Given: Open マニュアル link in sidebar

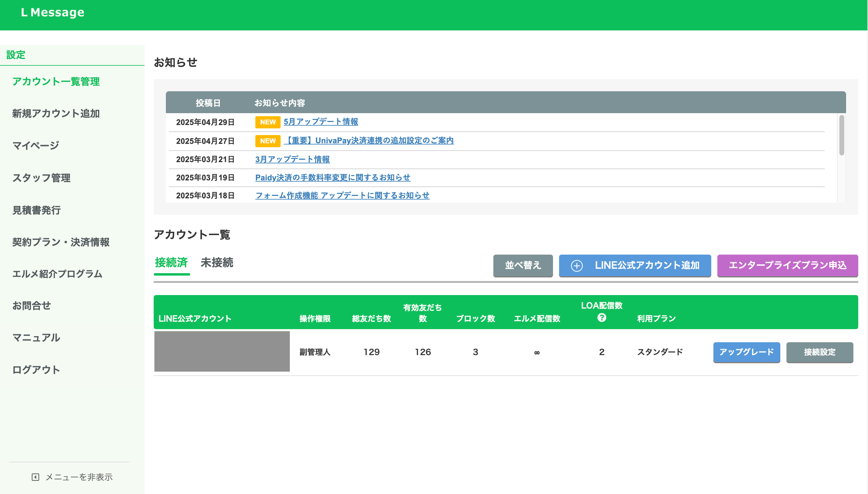Looking at the screenshot, I should click(x=36, y=337).
